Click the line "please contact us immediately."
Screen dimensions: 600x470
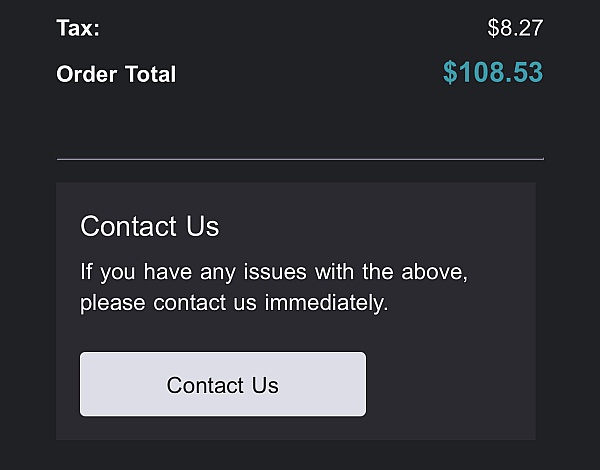[234, 302]
